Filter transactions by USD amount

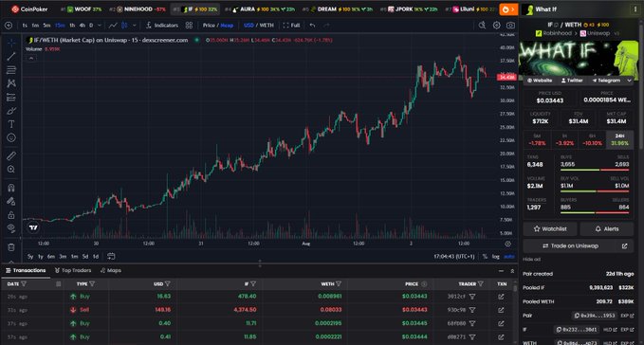tap(168, 284)
